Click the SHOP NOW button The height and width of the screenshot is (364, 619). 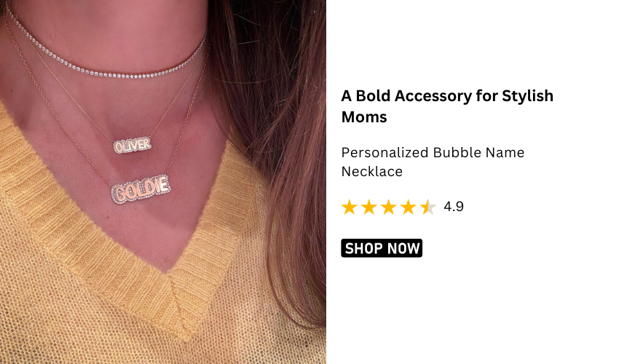coord(382,248)
